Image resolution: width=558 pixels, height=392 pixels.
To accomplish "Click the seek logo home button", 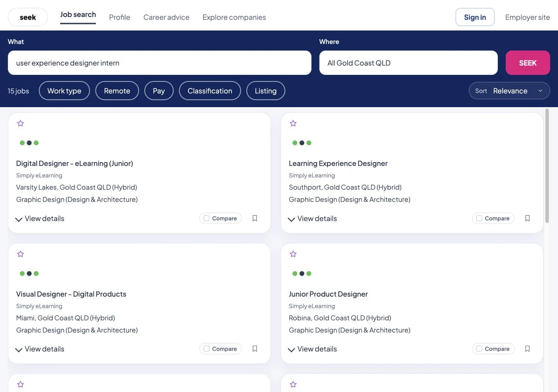I will pos(28,17).
